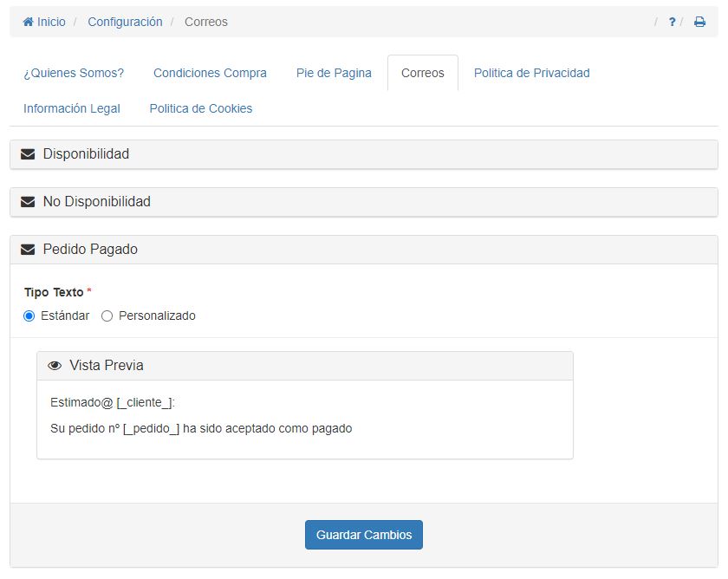The image size is (728, 579).
Task: Open the Información Legal tab
Action: click(72, 108)
